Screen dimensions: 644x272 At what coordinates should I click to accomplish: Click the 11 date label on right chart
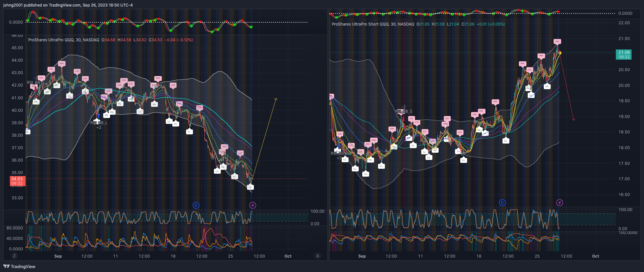coord(420,256)
